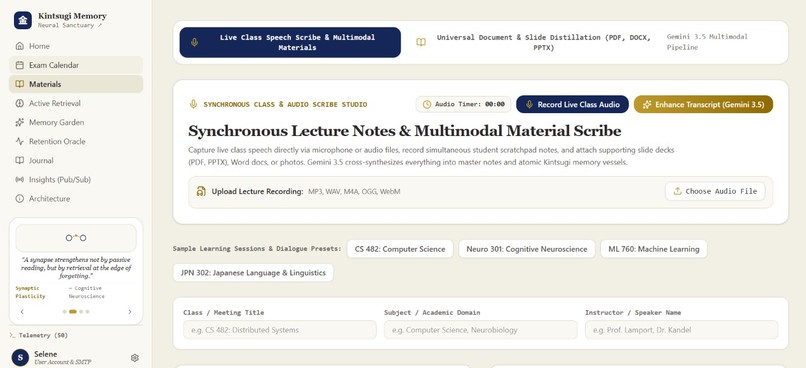
Task: Click the synapse illustration in quote card
Action: [x=76, y=238]
